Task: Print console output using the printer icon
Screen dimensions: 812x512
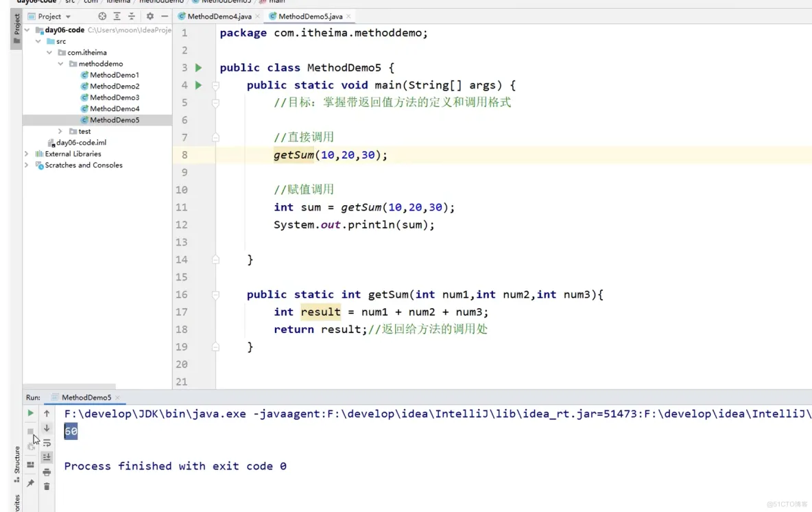Action: coord(47,472)
